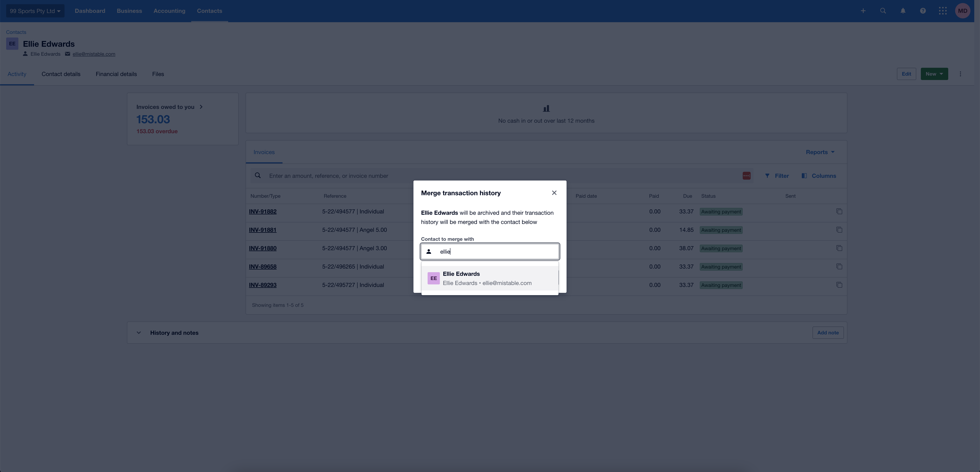Viewport: 980px width, 472px height.
Task: Click the MD user avatar
Action: point(963,11)
